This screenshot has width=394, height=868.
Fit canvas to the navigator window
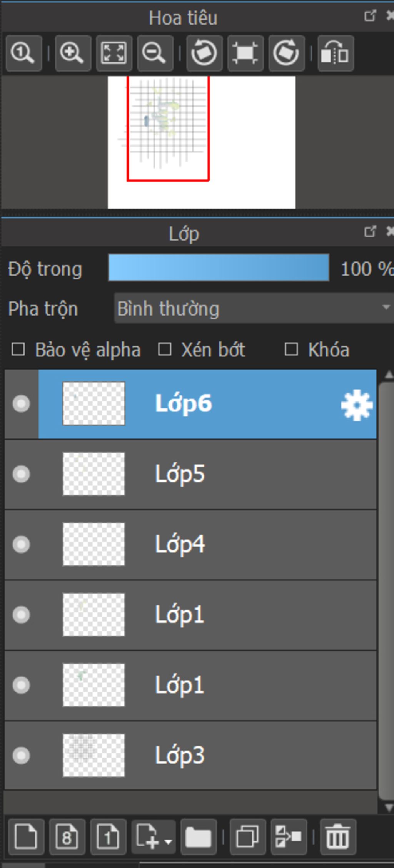coord(114,53)
